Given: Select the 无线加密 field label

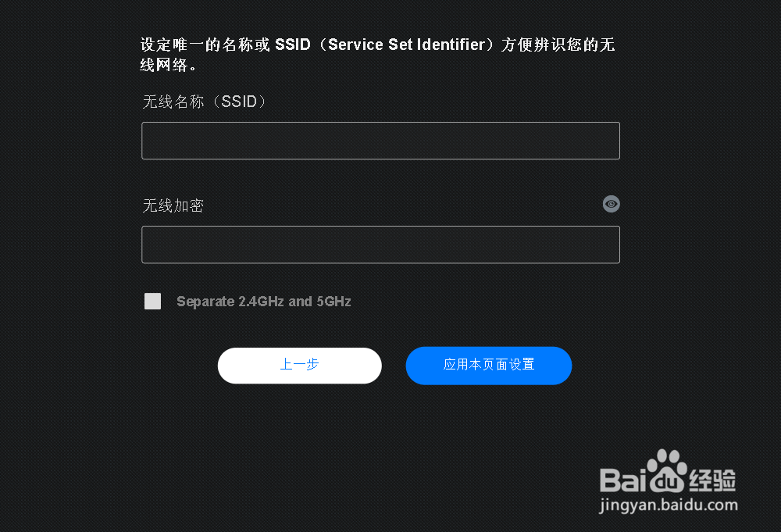Looking at the screenshot, I should coord(173,205).
